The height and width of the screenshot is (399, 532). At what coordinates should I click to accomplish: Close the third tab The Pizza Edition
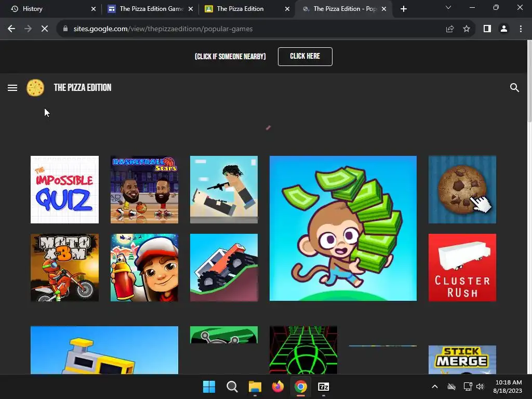point(287,9)
